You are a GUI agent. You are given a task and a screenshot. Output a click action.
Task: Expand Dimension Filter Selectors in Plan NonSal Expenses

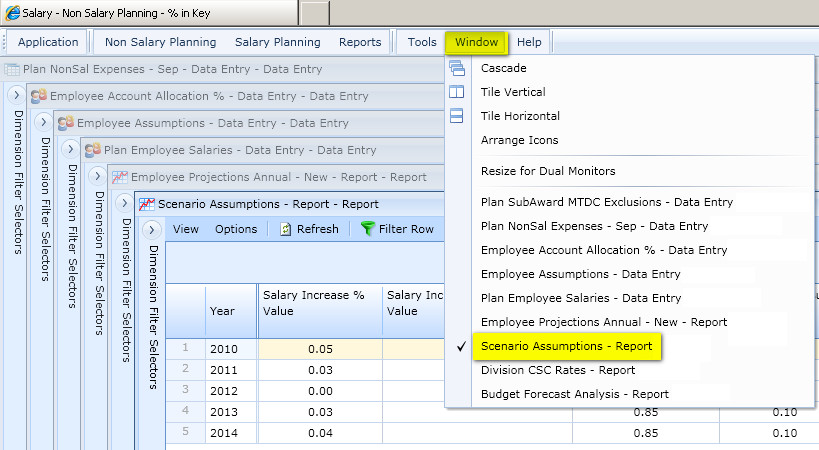tap(16, 96)
